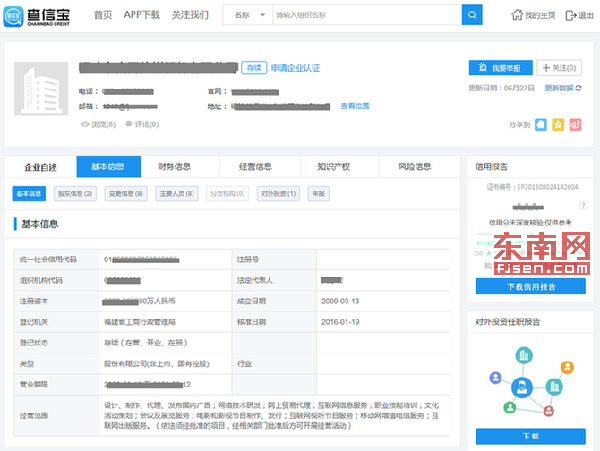
Task: Share via the yellow star icon
Action: (x=558, y=125)
